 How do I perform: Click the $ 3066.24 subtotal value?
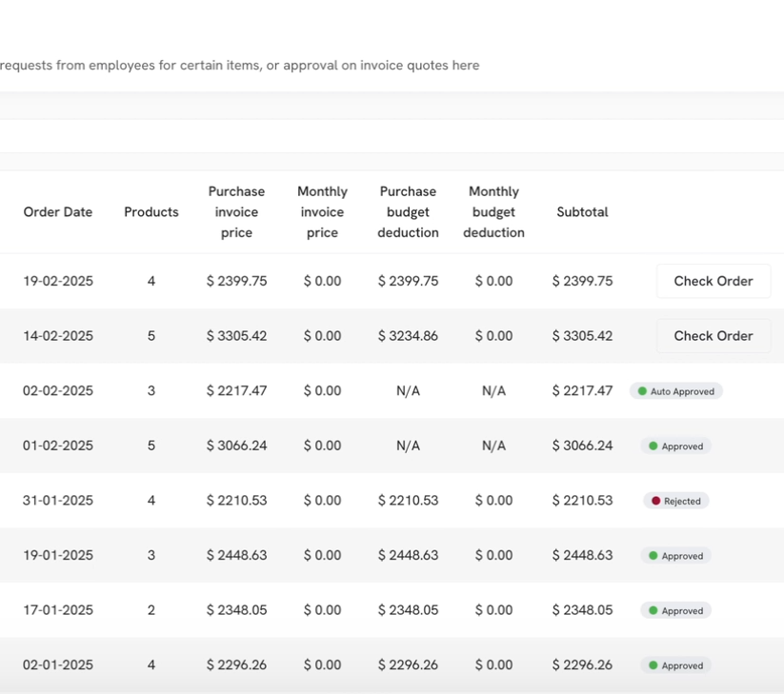point(582,446)
